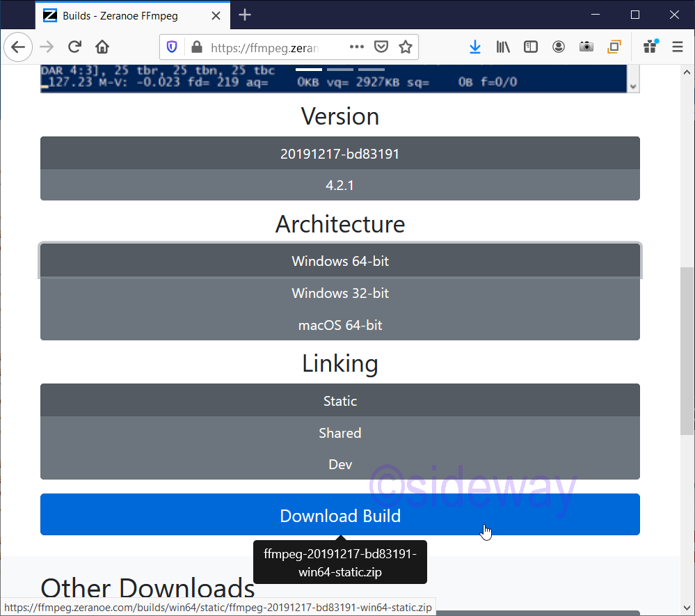695x616 pixels.
Task: Choose Windows 32-bit architecture
Action: click(339, 293)
